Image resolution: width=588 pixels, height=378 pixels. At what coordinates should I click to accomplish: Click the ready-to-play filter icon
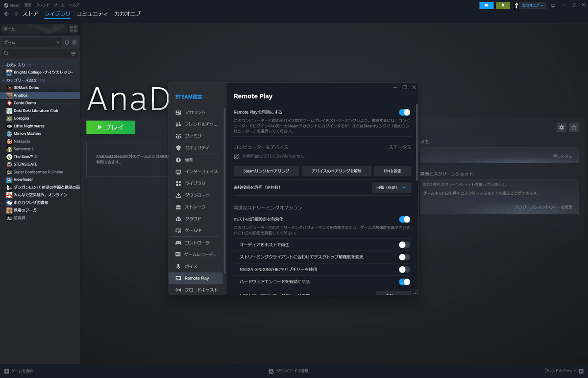click(74, 43)
